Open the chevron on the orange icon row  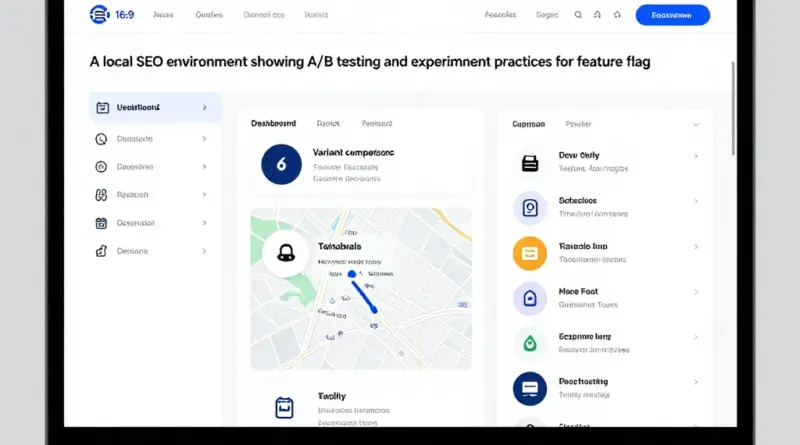pos(696,246)
